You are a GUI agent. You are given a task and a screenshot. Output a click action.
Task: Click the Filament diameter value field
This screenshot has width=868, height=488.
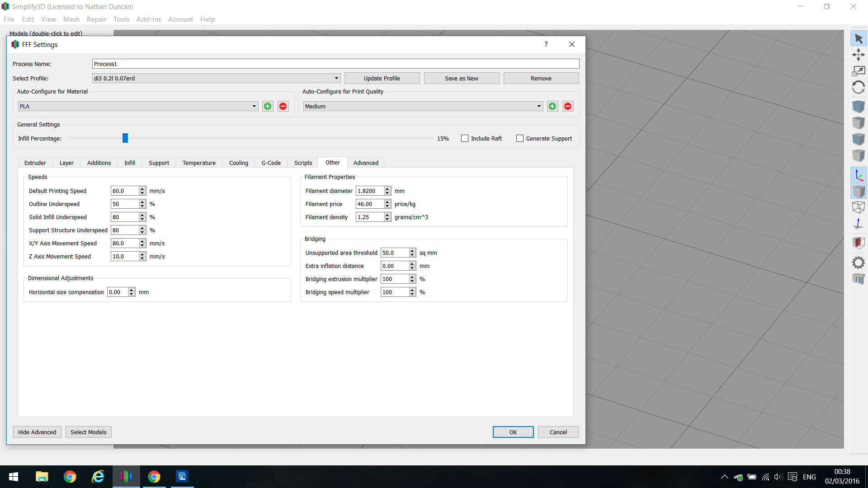(370, 191)
